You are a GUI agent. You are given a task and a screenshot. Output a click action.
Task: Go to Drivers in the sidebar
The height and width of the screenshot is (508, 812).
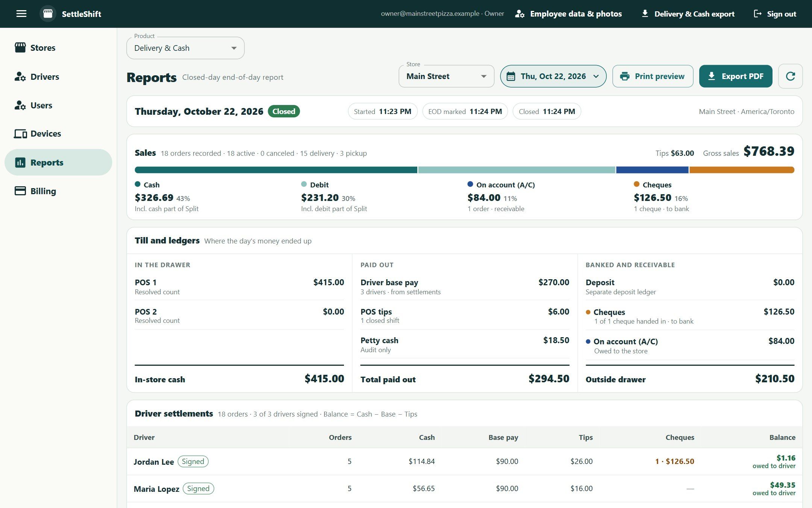[x=58, y=76]
